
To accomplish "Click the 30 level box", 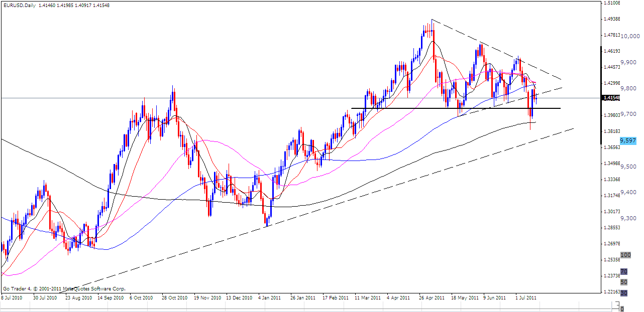I will (x=624, y=292).
